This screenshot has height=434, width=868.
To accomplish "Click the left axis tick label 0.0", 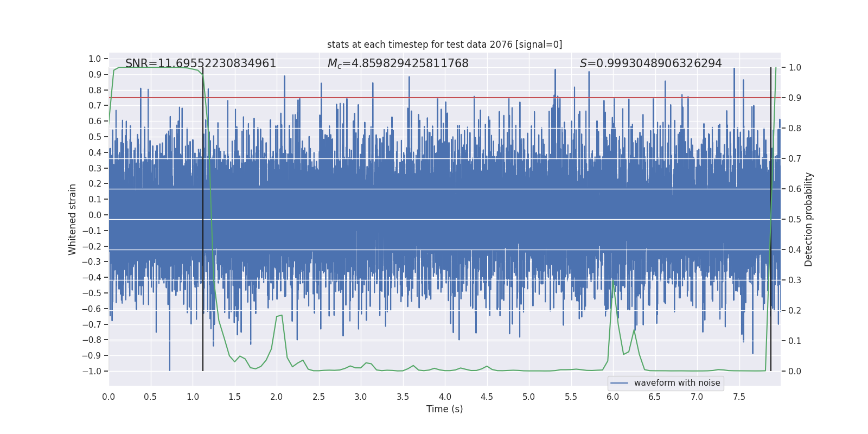I will pyautogui.click(x=95, y=215).
